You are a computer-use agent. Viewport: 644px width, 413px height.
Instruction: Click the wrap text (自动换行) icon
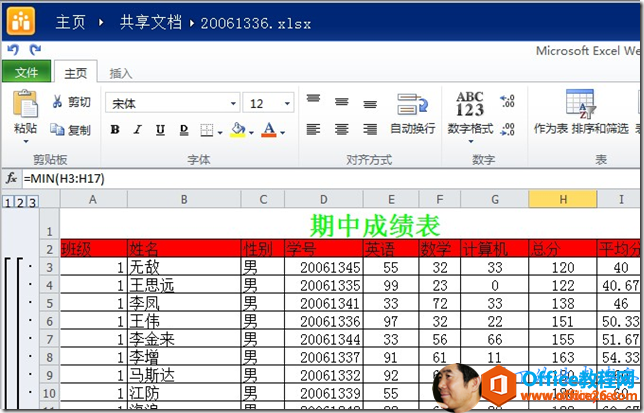point(412,104)
